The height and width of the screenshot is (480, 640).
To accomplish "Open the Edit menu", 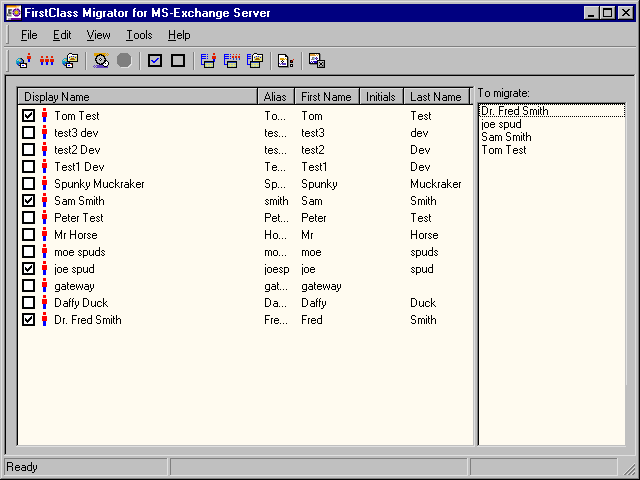I will coord(62,35).
